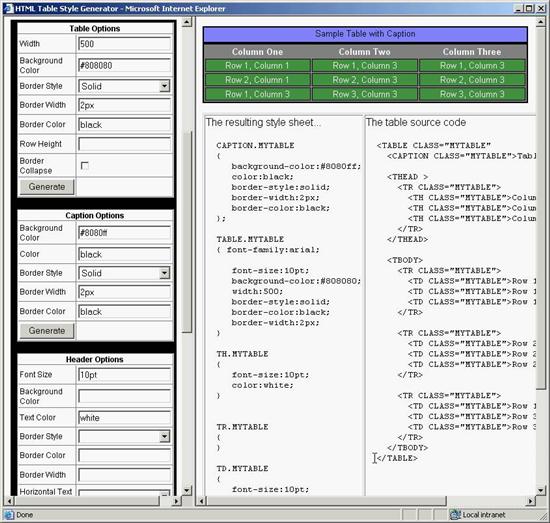This screenshot has height=523, width=550.
Task: Click Generate button under Caption Options
Action: tap(47, 331)
